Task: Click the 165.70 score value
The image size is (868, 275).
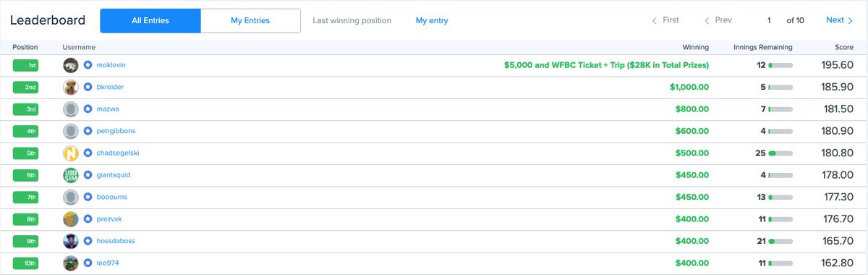Action: pyautogui.click(x=838, y=241)
